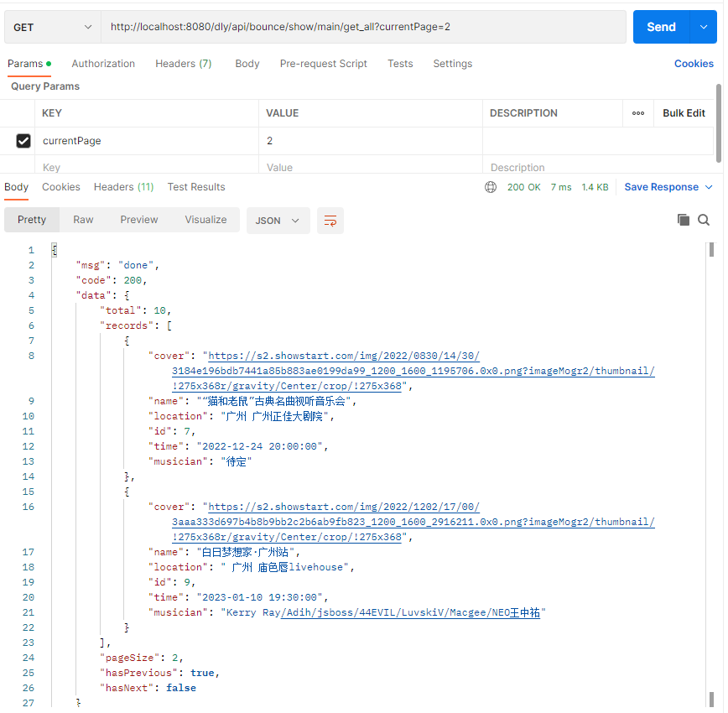Click Bulk Edit for query params

click(x=684, y=113)
